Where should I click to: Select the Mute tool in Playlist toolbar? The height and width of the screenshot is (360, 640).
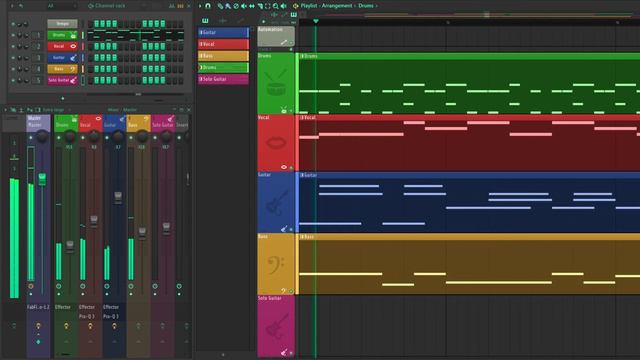244,6
